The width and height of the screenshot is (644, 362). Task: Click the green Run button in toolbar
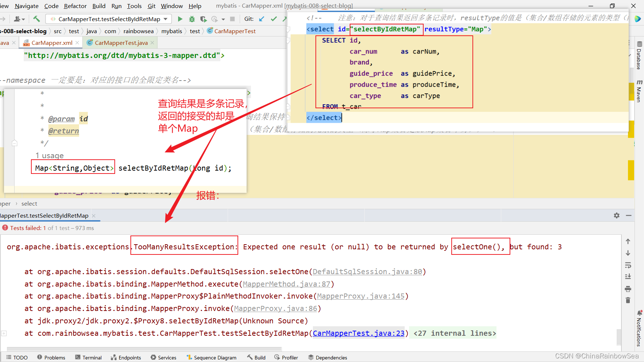point(180,19)
